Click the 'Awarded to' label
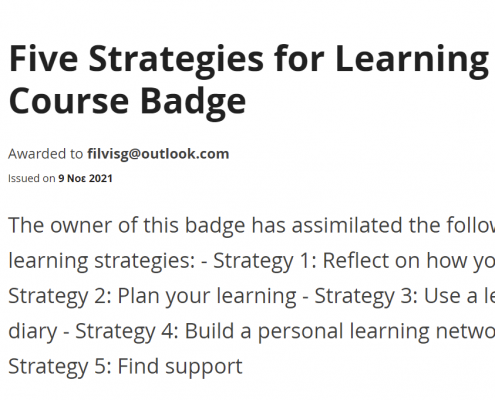Screen dimensions: 495x400 point(46,154)
